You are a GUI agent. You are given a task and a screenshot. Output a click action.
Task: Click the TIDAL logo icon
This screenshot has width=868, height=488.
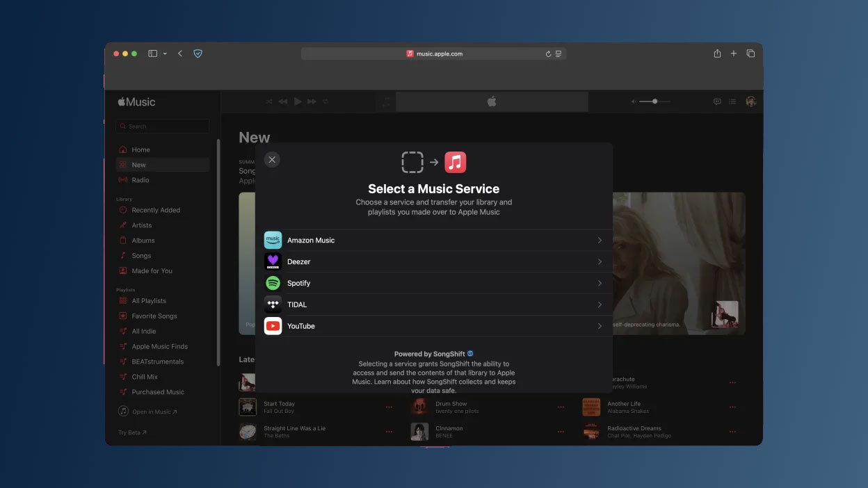tap(273, 304)
